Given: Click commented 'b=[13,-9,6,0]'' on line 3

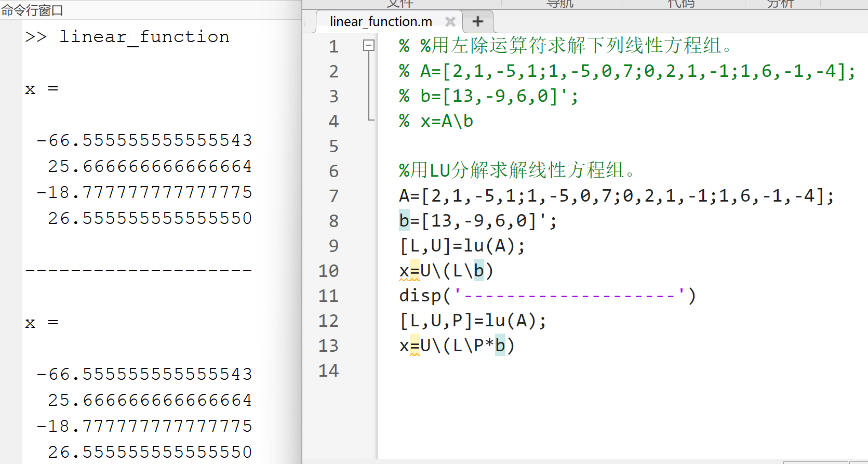Looking at the screenshot, I should pos(488,96).
